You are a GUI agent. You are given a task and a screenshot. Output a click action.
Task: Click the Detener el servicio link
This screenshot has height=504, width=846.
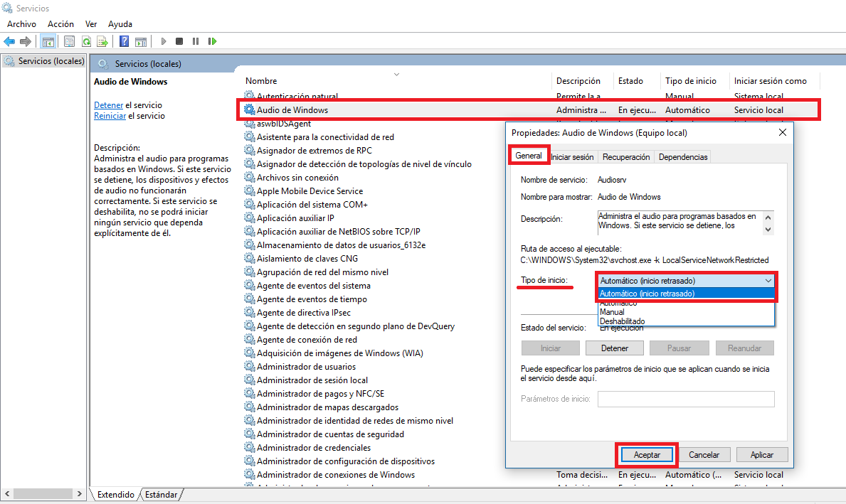click(x=108, y=105)
